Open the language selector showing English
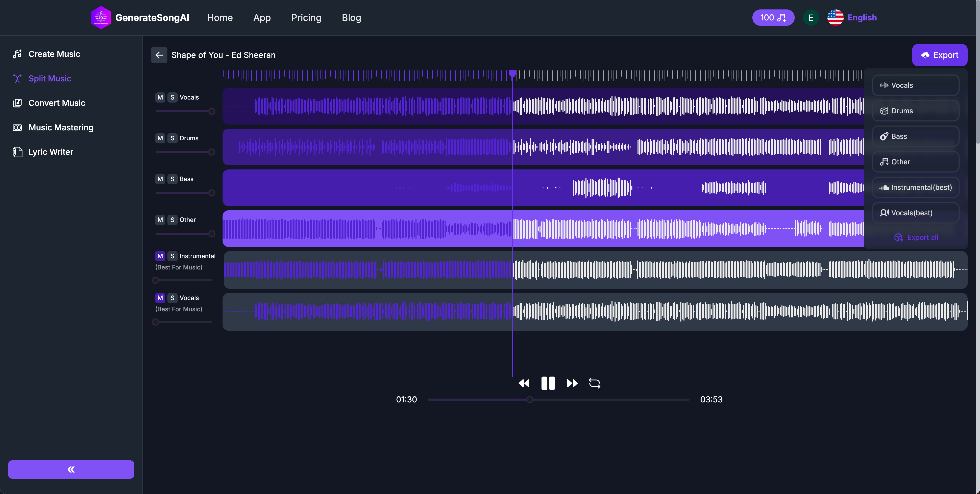980x494 pixels. pyautogui.click(x=852, y=18)
